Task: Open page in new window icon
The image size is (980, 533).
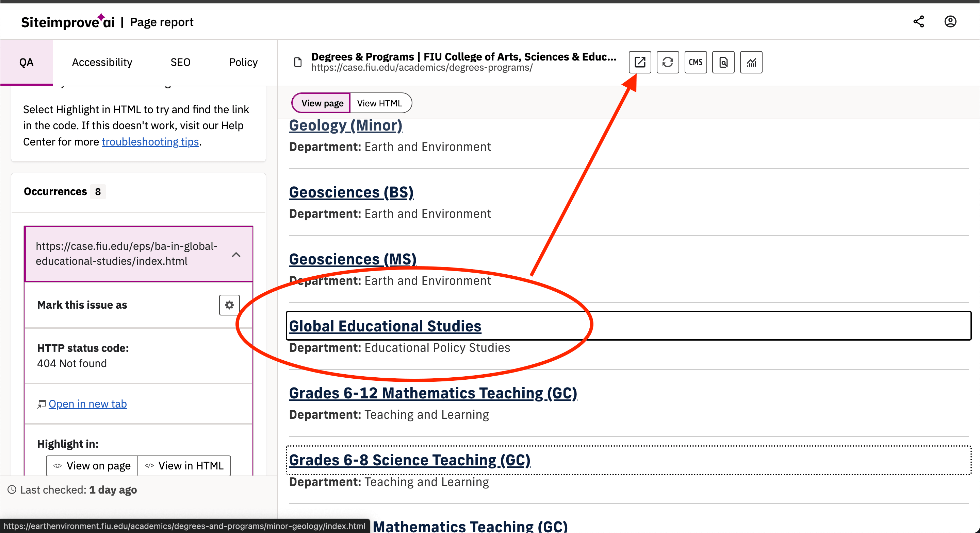Action: pyautogui.click(x=639, y=62)
